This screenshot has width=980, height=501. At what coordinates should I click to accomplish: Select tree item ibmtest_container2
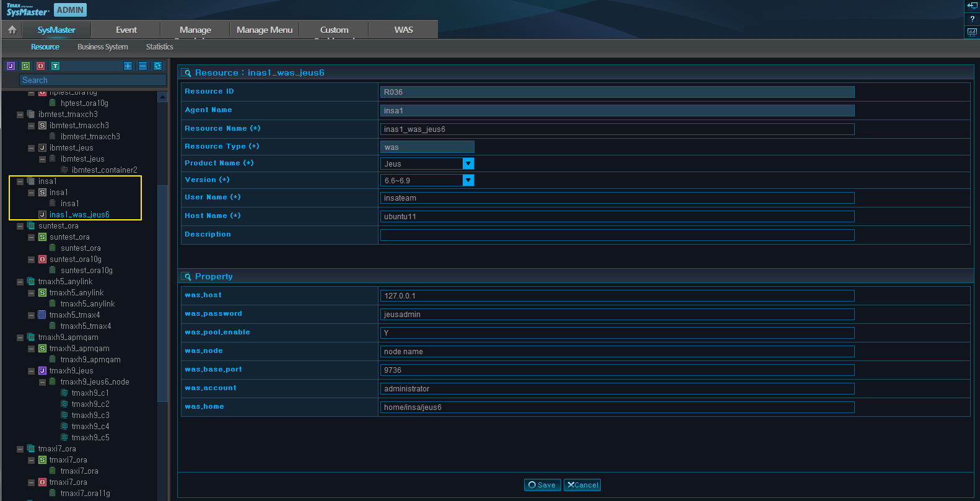click(x=104, y=170)
